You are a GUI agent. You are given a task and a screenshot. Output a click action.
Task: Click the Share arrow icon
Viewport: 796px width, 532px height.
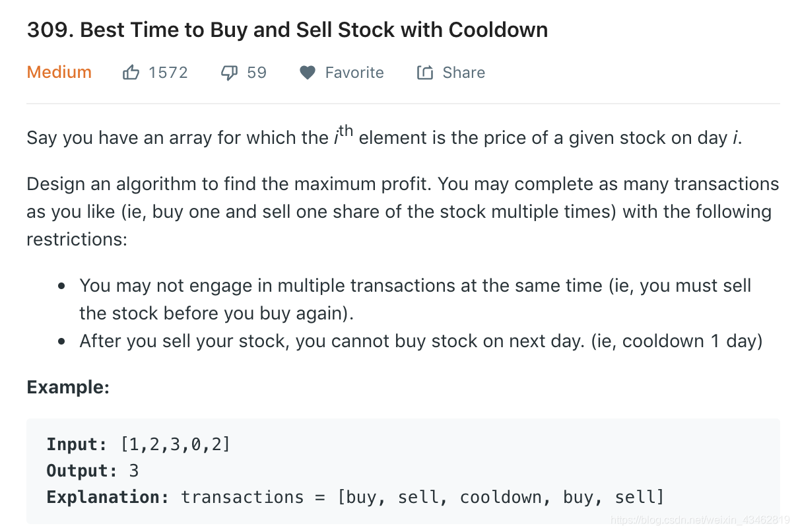424,73
